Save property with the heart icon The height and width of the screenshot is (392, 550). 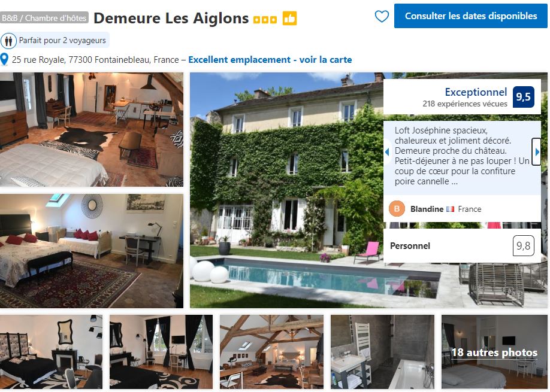[x=382, y=16]
